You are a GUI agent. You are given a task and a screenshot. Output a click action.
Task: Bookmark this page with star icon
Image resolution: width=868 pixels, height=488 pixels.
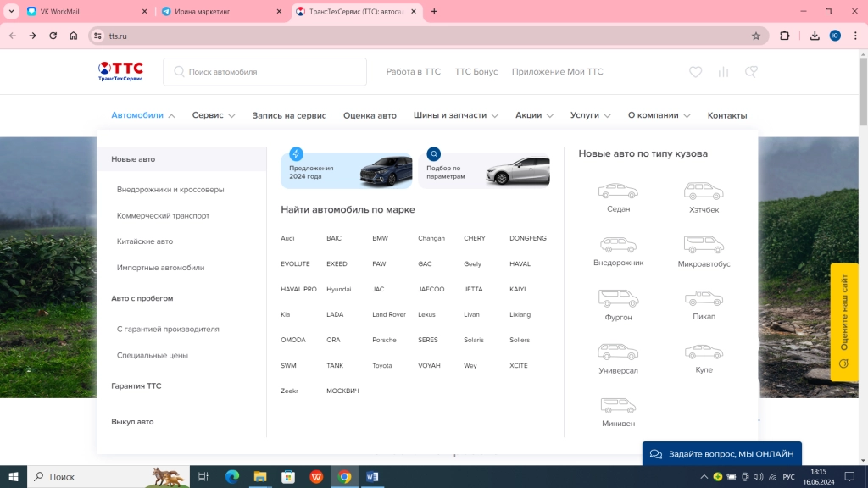[755, 36]
